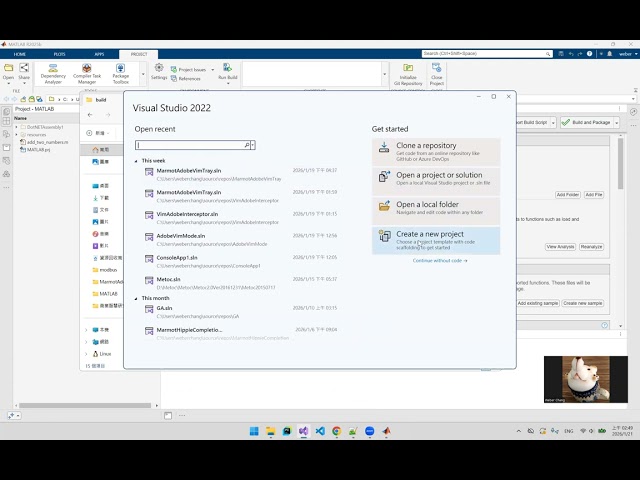Select Clone a repository option
The image size is (640, 480).
(436, 152)
